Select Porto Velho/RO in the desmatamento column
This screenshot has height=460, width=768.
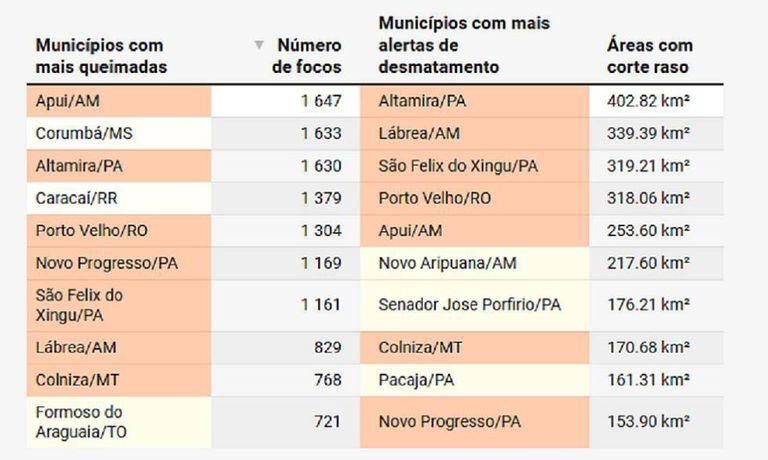pos(435,198)
